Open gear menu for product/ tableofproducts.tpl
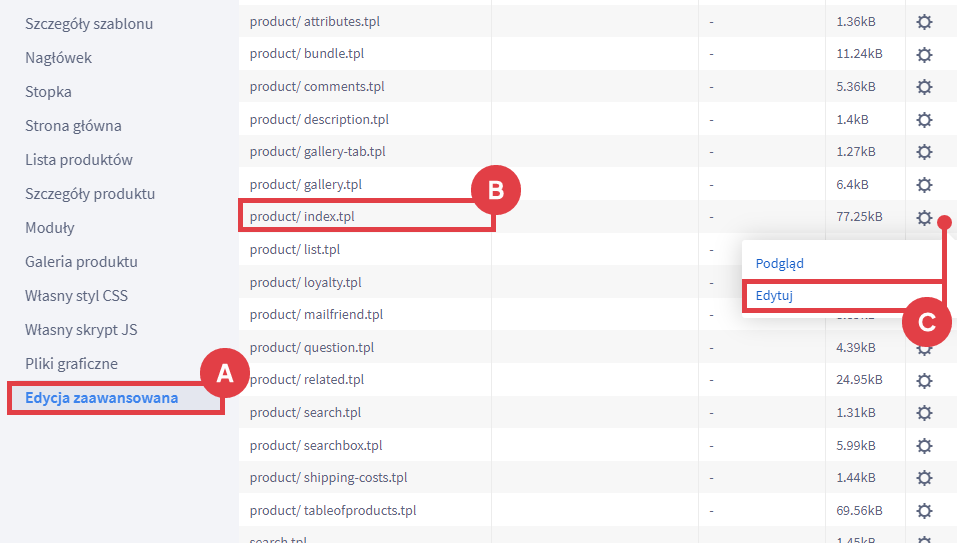Viewport: 957px width, 543px height. click(x=924, y=510)
